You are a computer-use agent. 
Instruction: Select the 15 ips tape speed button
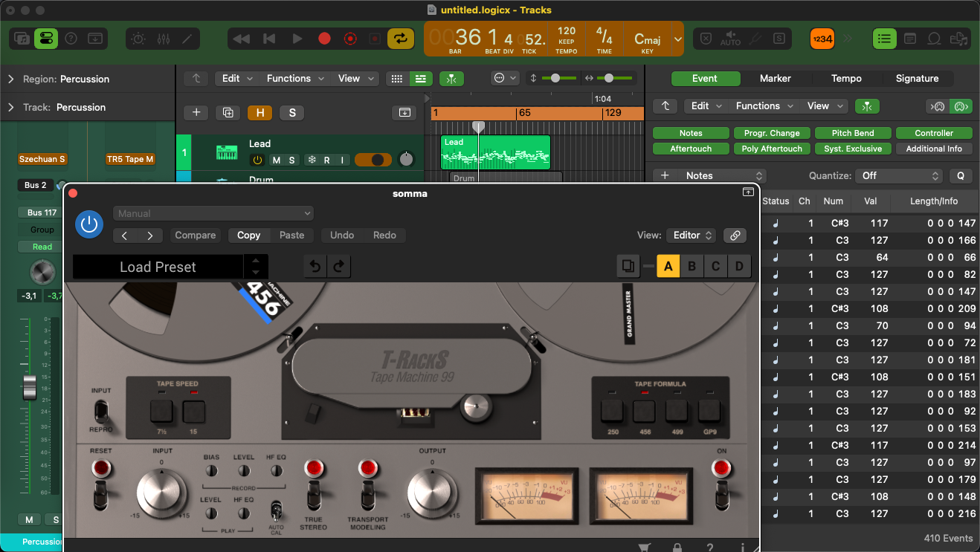point(193,412)
